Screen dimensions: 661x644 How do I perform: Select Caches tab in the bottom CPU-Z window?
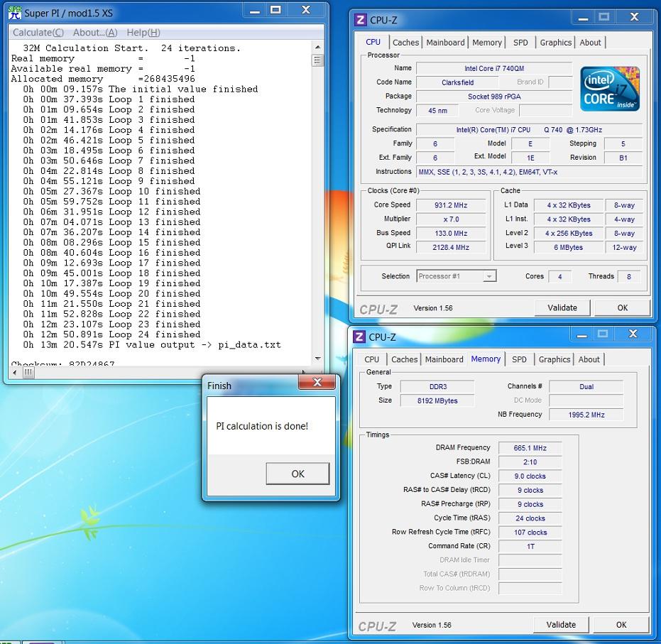point(404,359)
